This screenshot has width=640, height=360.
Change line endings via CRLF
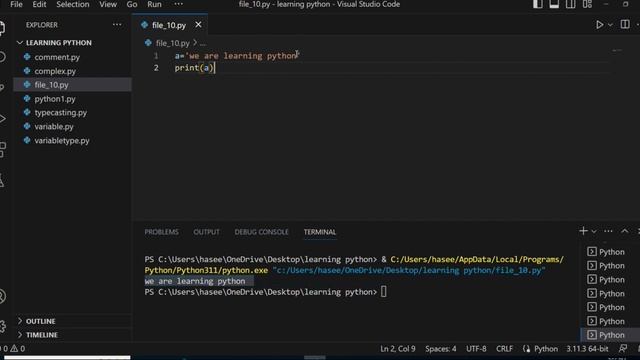coord(504,349)
